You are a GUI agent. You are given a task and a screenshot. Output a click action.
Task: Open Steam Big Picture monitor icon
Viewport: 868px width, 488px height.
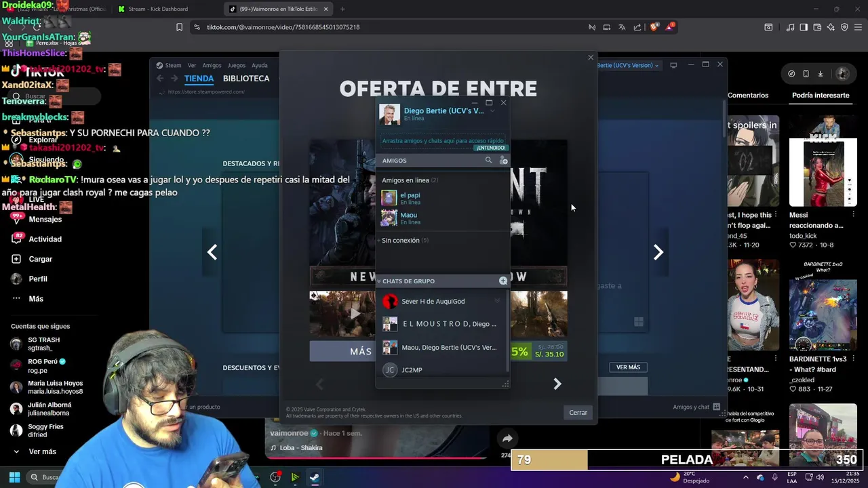click(x=673, y=65)
